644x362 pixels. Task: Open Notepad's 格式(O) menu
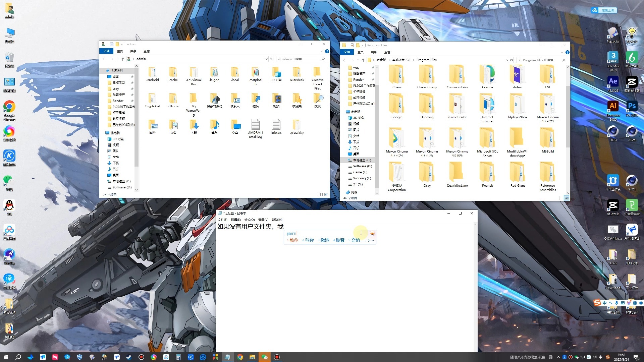(249, 220)
